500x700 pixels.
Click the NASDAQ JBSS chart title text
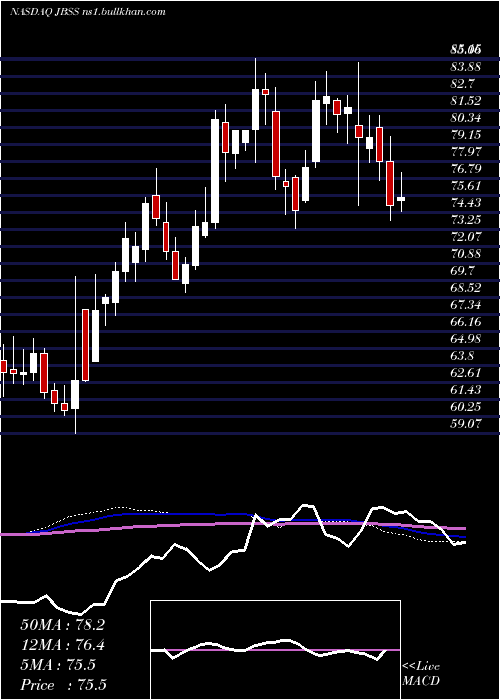click(88, 12)
